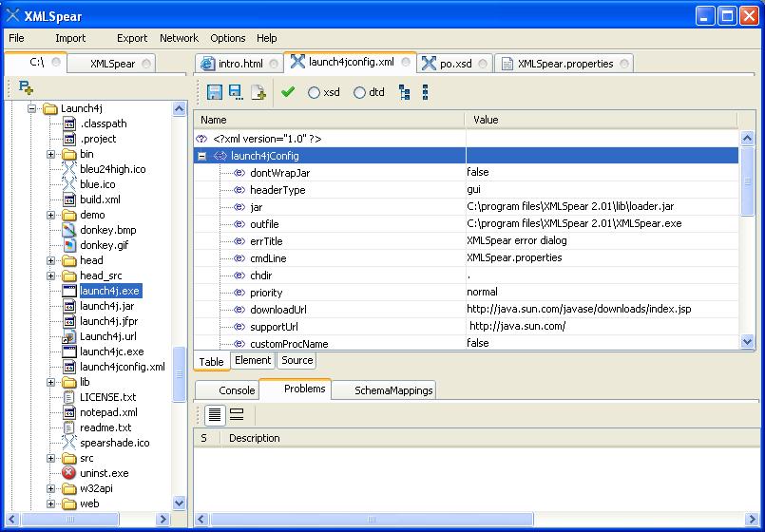The width and height of the screenshot is (765, 532).
Task: Click the Save As disk icon
Action: [236, 92]
